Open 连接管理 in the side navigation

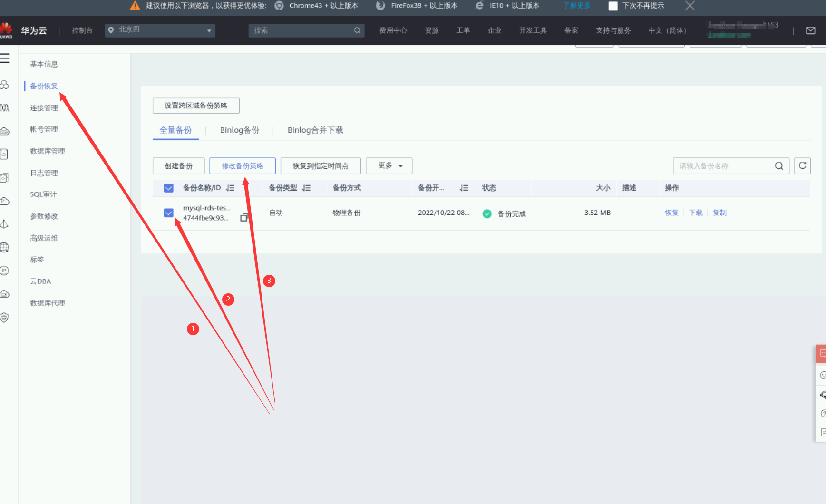point(44,108)
